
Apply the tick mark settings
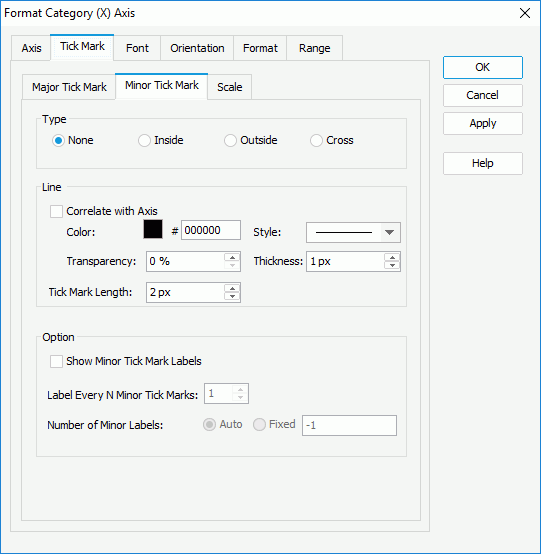pyautogui.click(x=483, y=123)
